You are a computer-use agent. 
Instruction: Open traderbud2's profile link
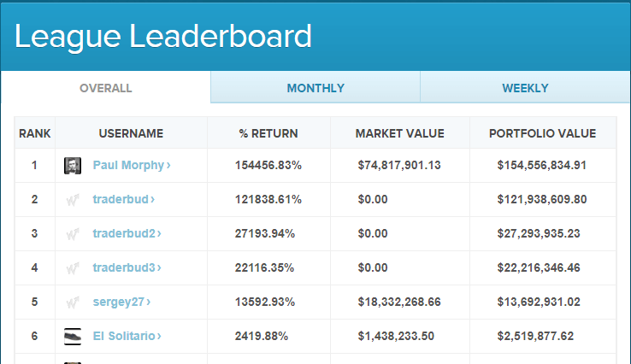point(127,233)
